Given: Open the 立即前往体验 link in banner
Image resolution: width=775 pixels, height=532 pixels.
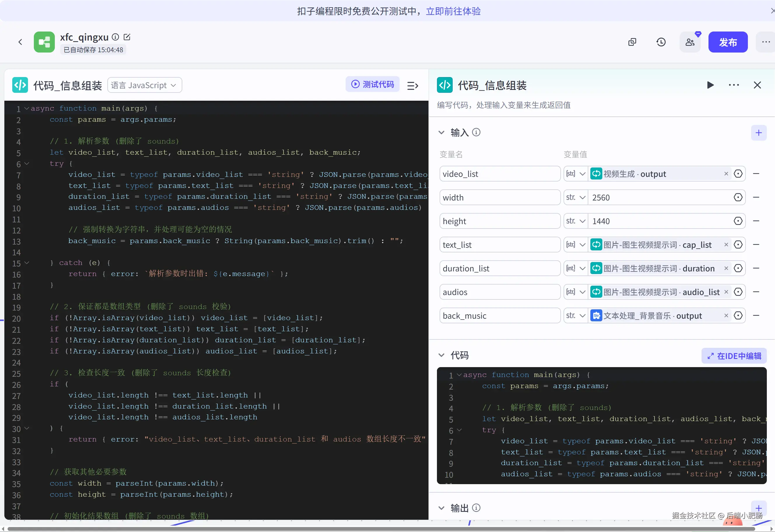Looking at the screenshot, I should pos(453,11).
